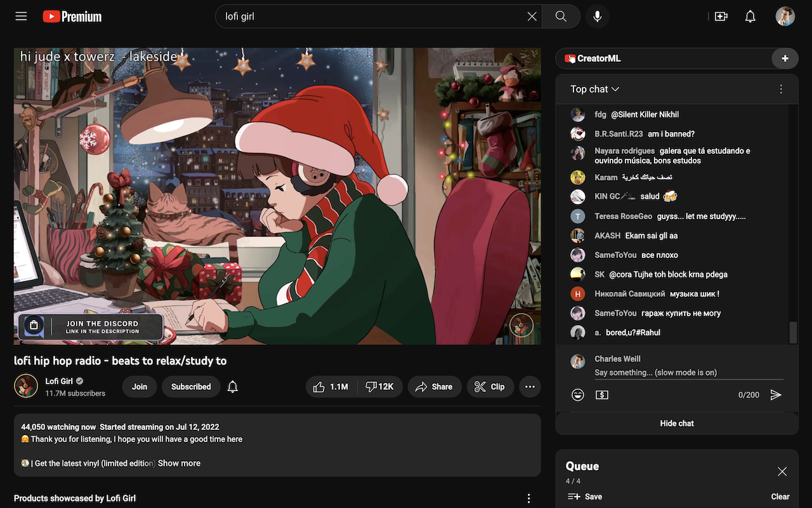
Task: Save the queue to playlist
Action: pos(585,497)
